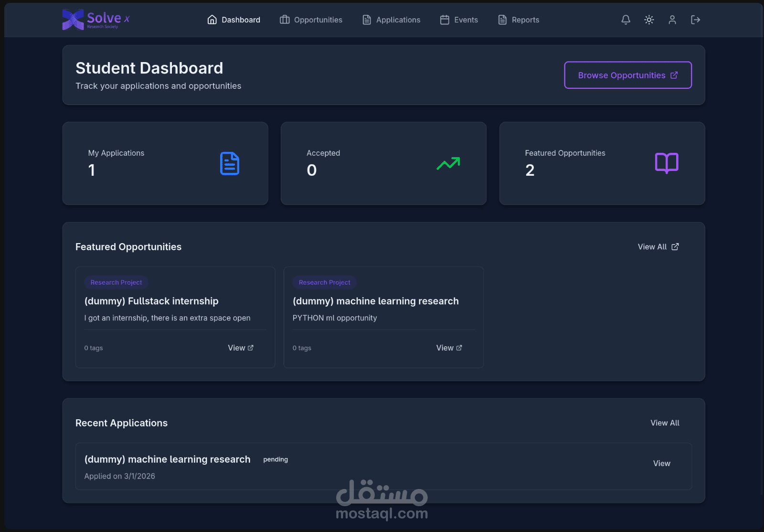
Task: Click the Dashboard home icon
Action: [212, 20]
